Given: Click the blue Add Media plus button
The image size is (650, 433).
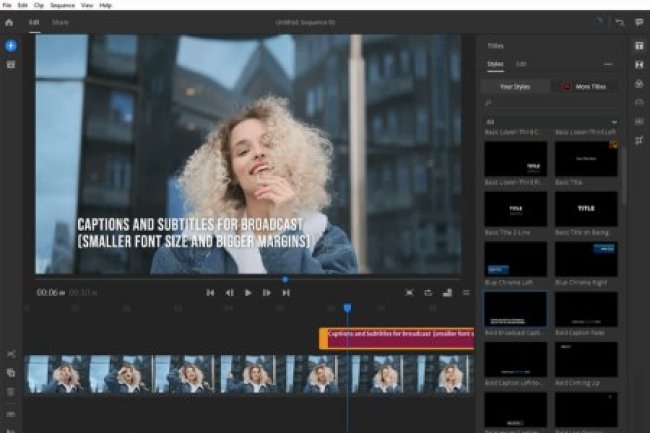Looking at the screenshot, I should pyautogui.click(x=11, y=46).
